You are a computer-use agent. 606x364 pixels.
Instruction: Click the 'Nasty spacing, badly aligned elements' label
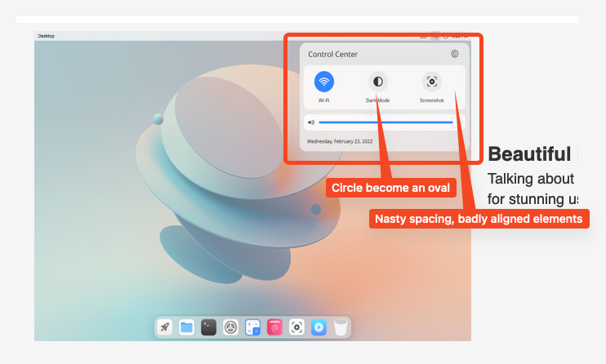479,219
